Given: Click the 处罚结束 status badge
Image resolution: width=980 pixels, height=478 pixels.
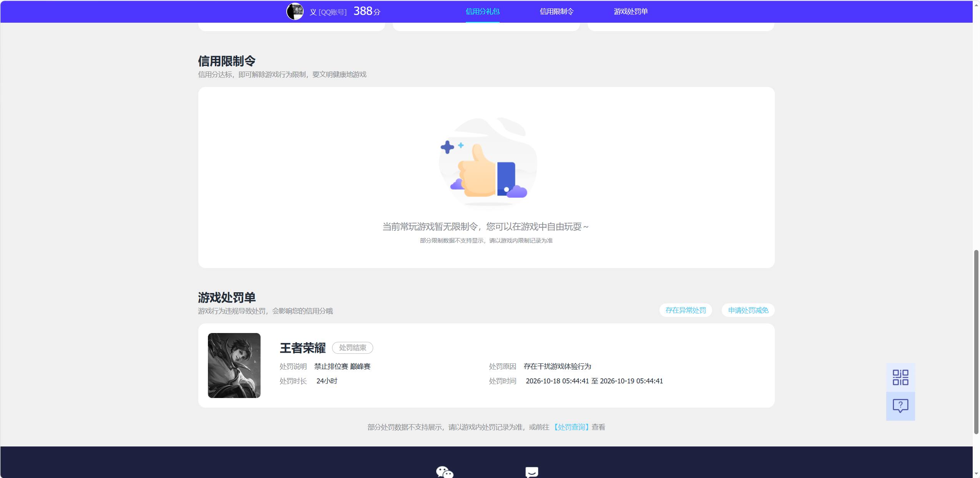Looking at the screenshot, I should (352, 348).
